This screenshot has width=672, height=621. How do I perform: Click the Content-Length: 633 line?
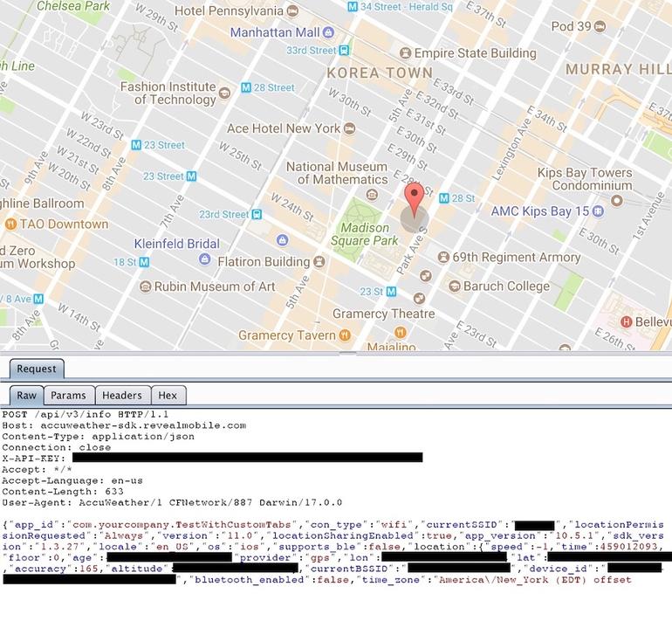(x=63, y=492)
